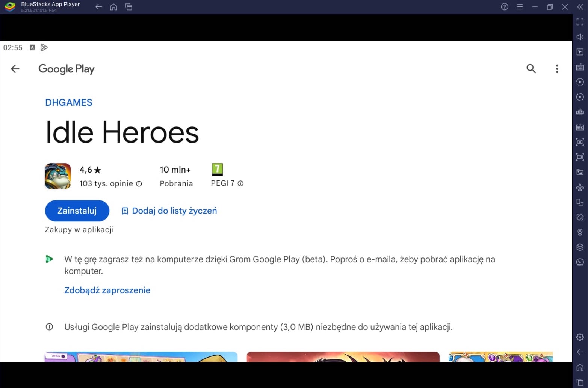Click the BlueStacks logo in title bar
Screen dimensions: 588x388
point(10,7)
